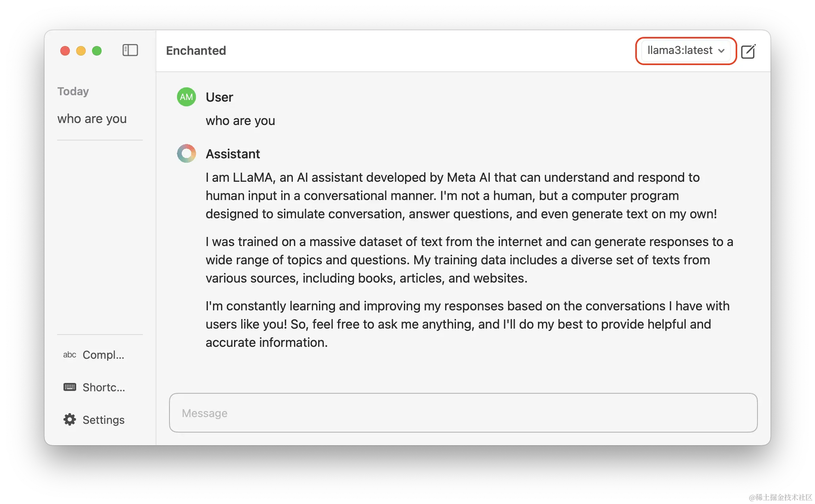Click the green full-screen traffic light

coord(96,51)
